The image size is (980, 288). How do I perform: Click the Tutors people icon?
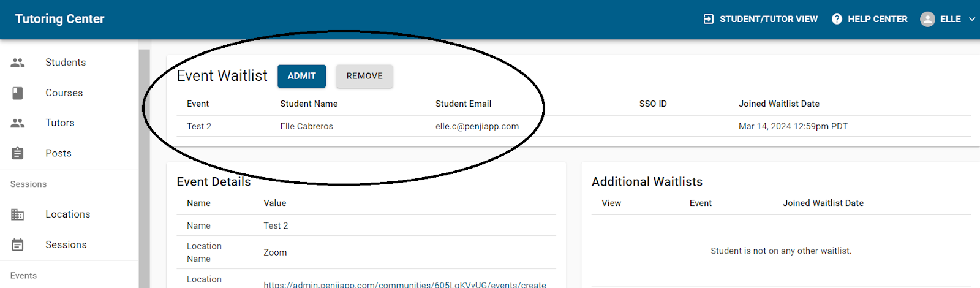(18, 123)
